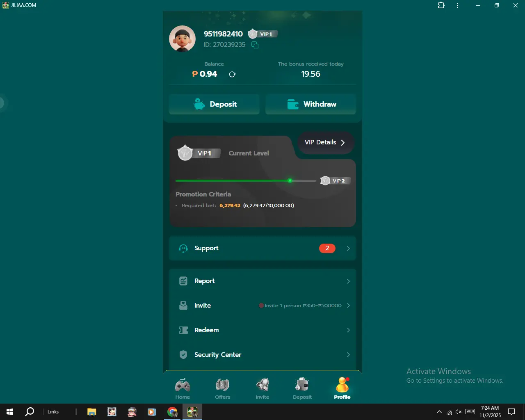The width and height of the screenshot is (525, 420).
Task: Copy the user ID with copy icon
Action: (x=255, y=45)
